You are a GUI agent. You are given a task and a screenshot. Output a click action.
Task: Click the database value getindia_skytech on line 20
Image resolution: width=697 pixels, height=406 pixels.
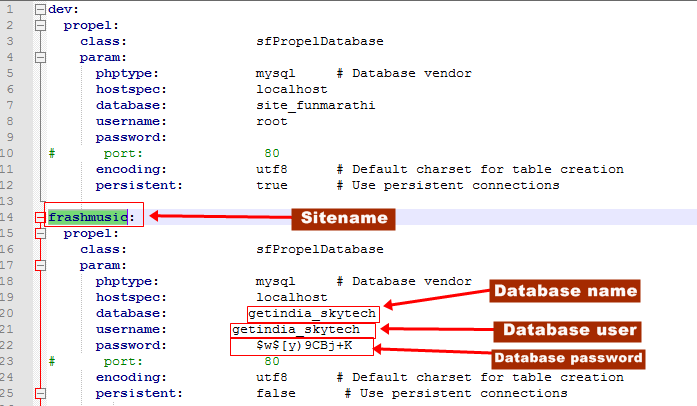312,314
